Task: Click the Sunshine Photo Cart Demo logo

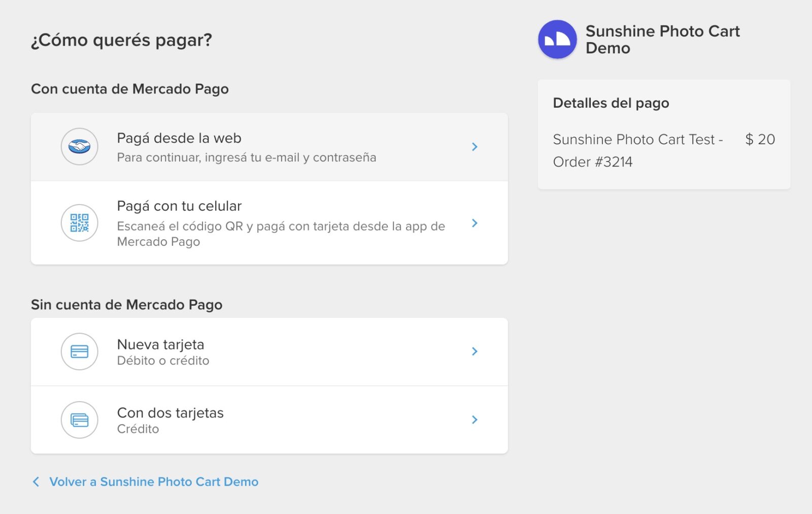Action: click(x=557, y=40)
